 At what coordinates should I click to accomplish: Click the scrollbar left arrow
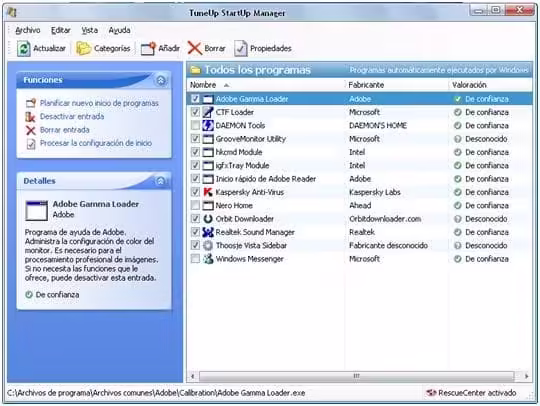[193, 376]
